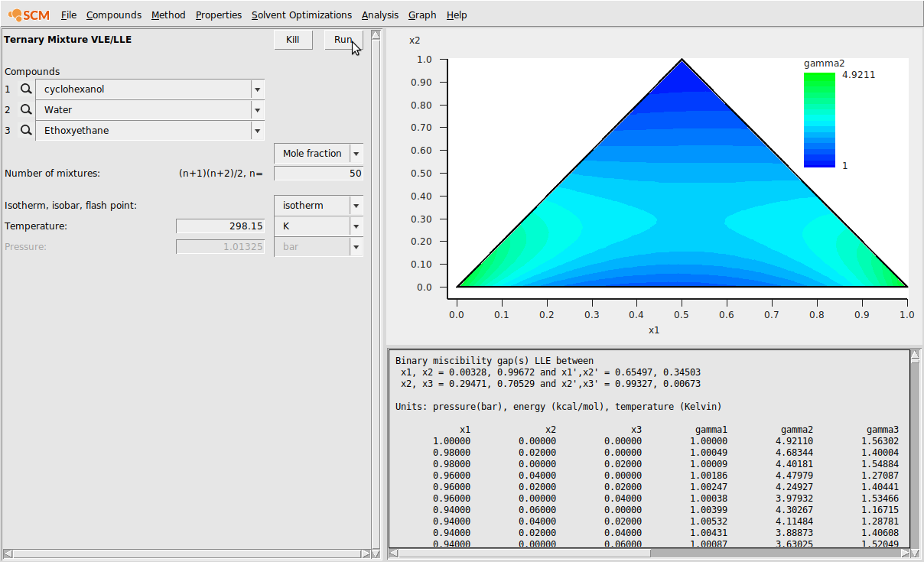Open the Mole fraction dropdown
Screen dimensions: 924x562
point(356,154)
